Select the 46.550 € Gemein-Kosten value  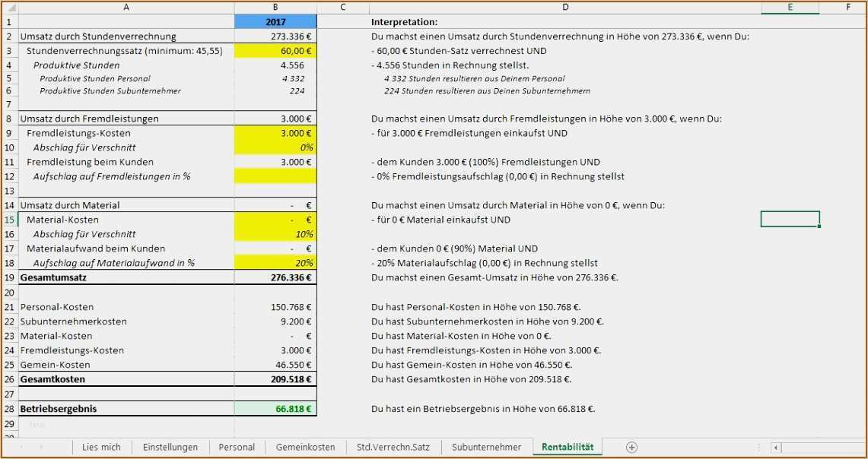(275, 365)
